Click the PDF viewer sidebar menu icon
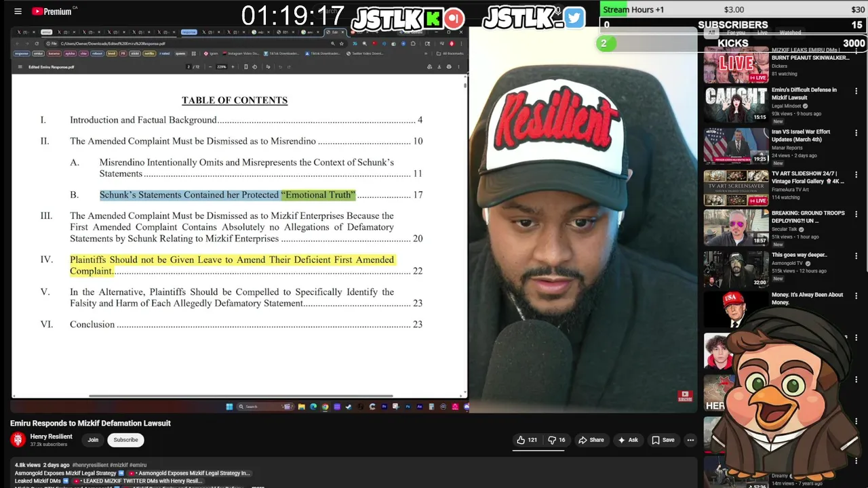868x488 pixels. click(20, 66)
